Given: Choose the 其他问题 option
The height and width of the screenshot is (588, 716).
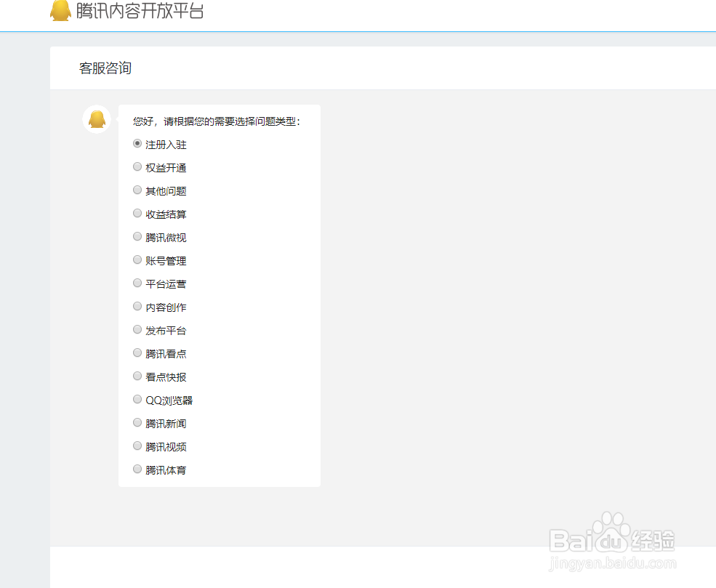Looking at the screenshot, I should pos(137,190).
